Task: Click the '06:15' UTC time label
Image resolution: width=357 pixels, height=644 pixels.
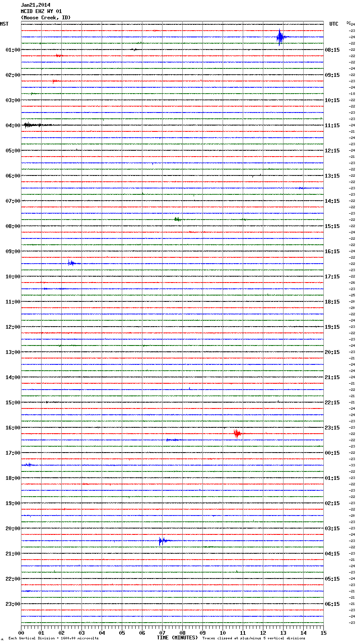Action: [x=332, y=604]
